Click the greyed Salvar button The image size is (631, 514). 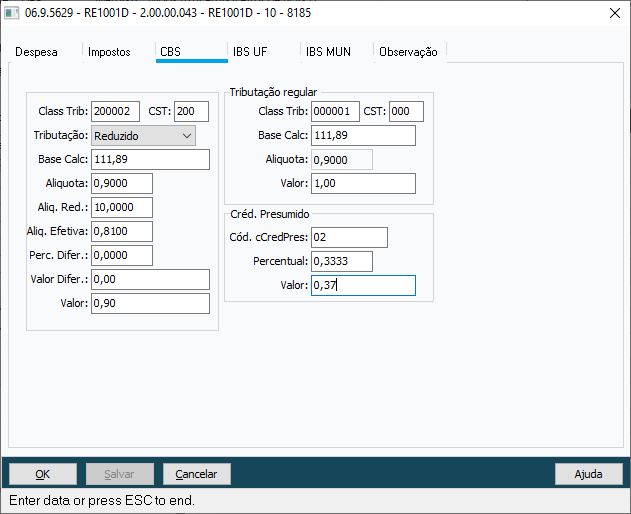tap(120, 474)
